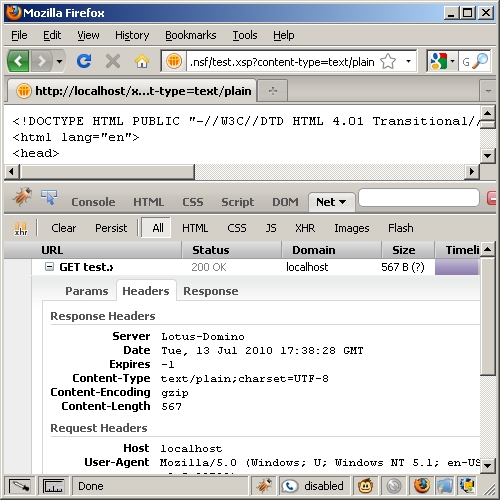The image size is (500, 500).
Task: Open the list all tabs dropdown
Action: coord(488,91)
